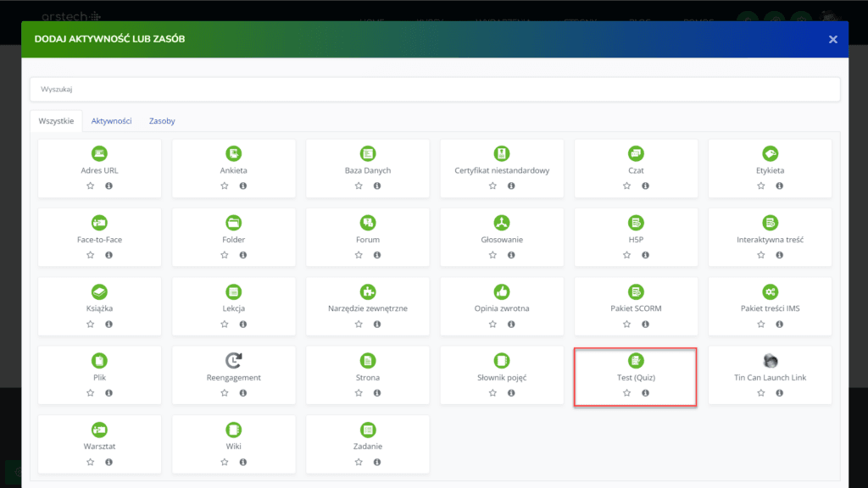Select Interaktywna treść icon
The height and width of the screenshot is (488, 868).
[770, 223]
